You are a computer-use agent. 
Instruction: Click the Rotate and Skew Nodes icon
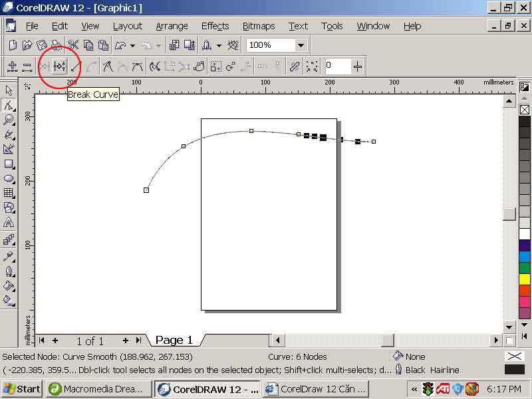[231, 66]
